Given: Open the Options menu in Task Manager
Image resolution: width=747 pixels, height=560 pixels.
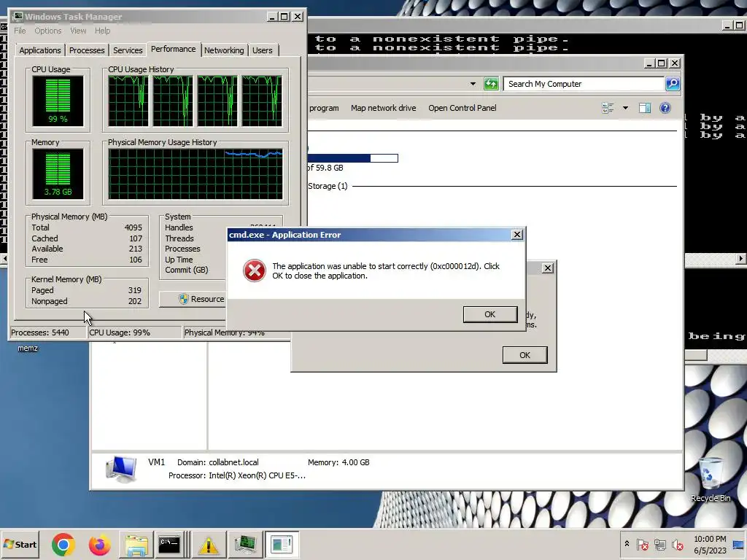Looking at the screenshot, I should click(47, 31).
